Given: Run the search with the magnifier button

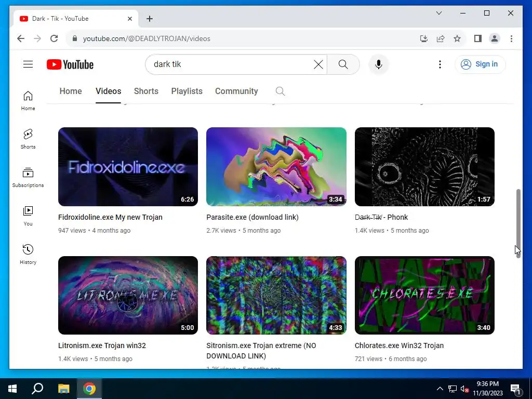Looking at the screenshot, I should (x=343, y=64).
